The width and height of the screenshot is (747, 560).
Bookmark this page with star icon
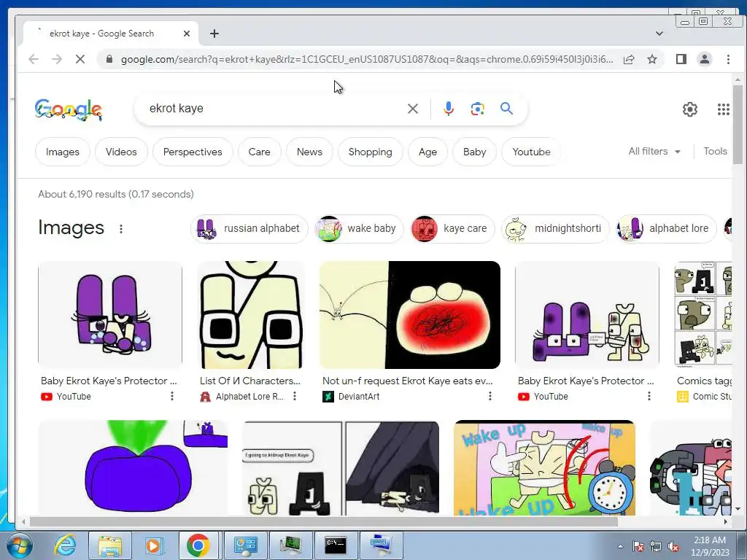coord(651,59)
